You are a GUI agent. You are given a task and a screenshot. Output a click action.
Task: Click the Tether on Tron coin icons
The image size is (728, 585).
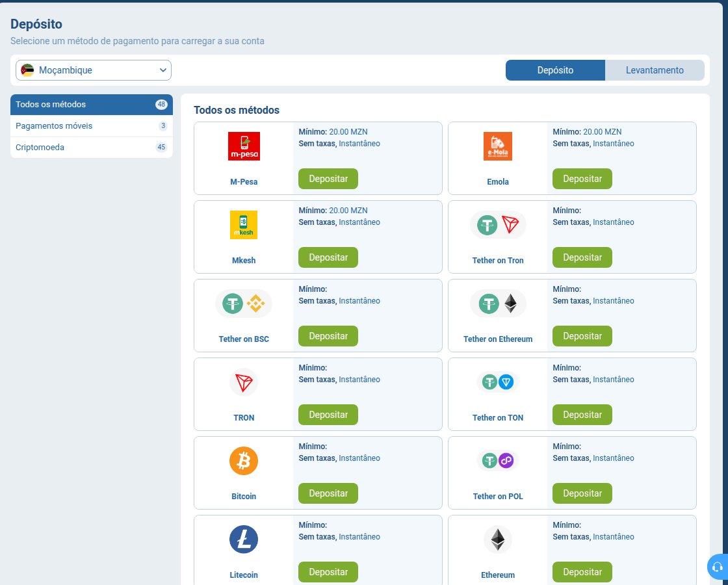(x=498, y=225)
